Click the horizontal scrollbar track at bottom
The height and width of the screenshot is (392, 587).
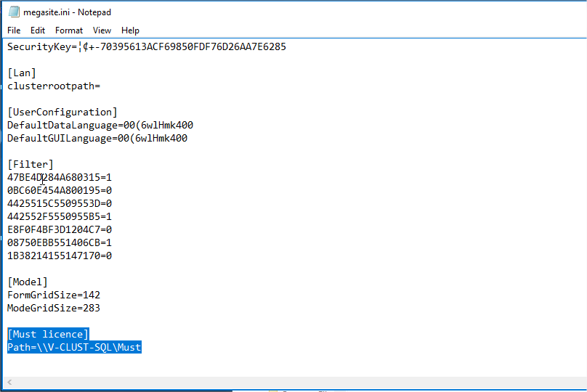tap(291, 383)
